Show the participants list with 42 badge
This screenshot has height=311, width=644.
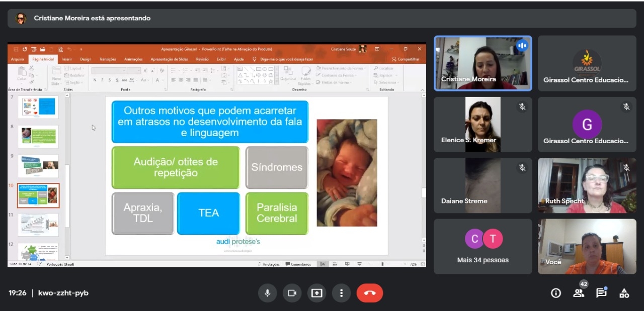tap(579, 293)
